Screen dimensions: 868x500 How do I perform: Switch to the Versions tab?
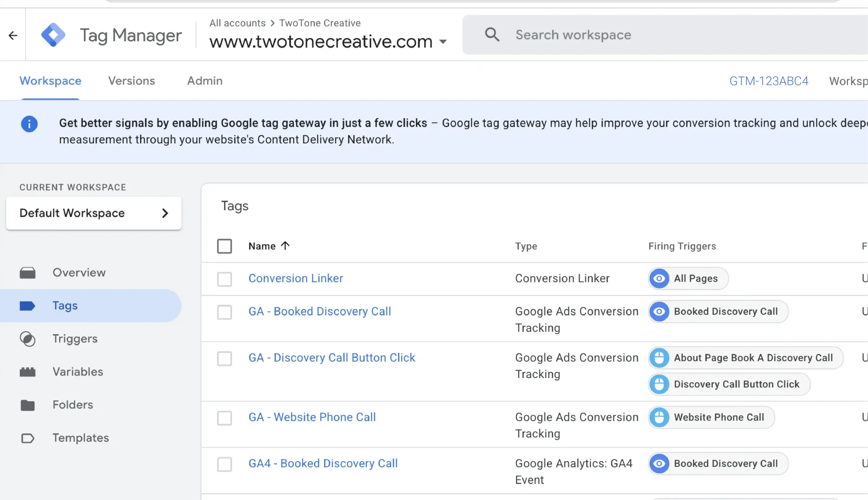click(x=132, y=81)
